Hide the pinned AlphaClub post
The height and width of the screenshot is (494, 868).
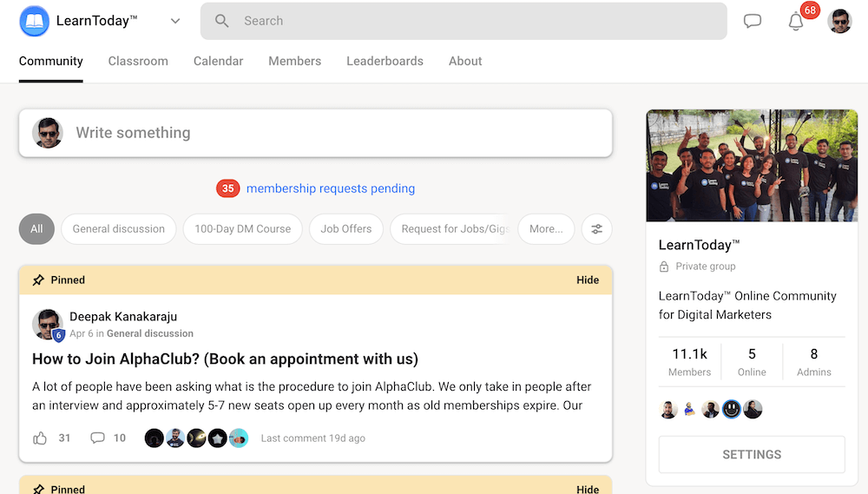click(x=588, y=280)
